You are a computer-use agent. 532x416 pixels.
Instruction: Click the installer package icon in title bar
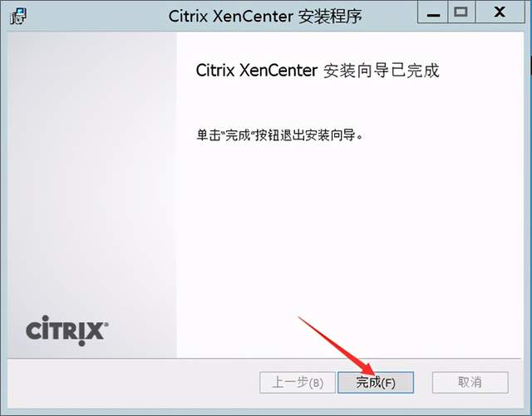click(18, 17)
